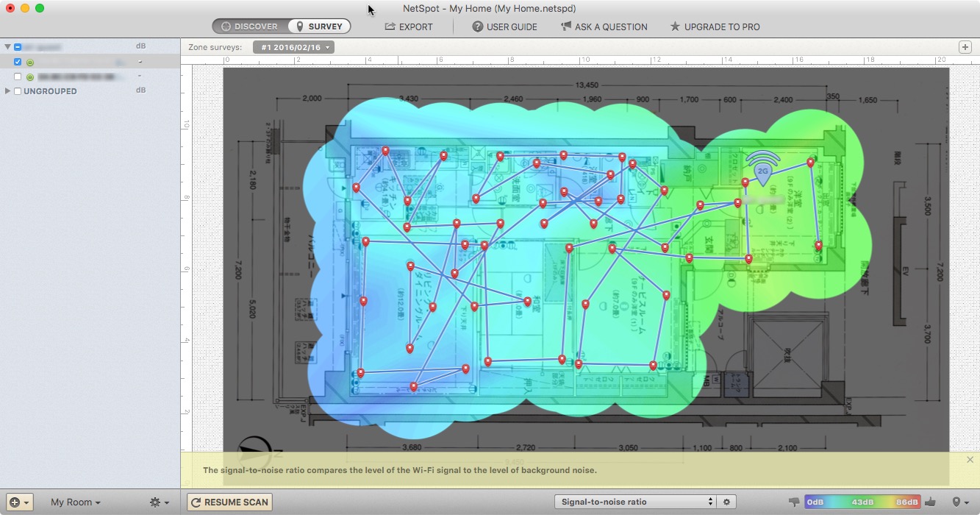The width and height of the screenshot is (980, 515).
Task: Click UPGRADE TO PRO
Action: pyautogui.click(x=715, y=26)
